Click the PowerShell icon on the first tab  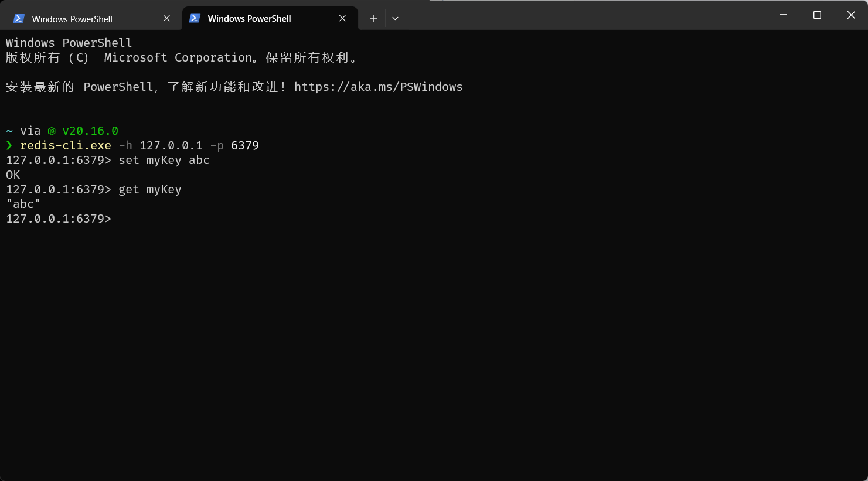coord(19,18)
